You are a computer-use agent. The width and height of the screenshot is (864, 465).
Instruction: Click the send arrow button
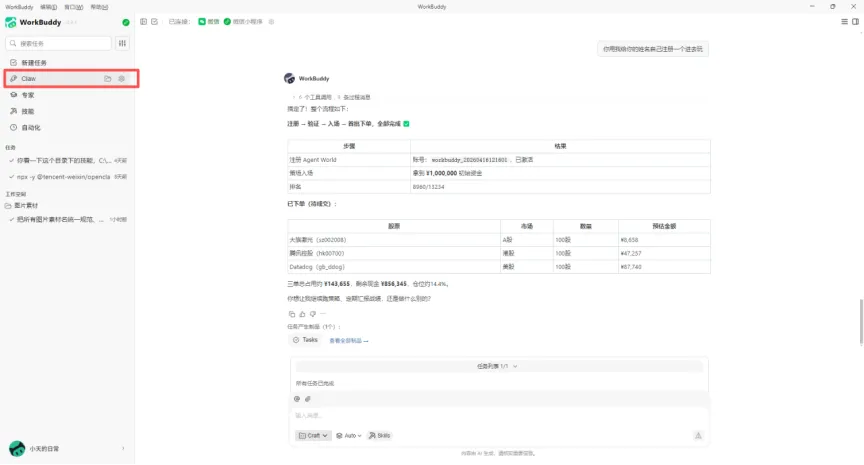click(698, 436)
